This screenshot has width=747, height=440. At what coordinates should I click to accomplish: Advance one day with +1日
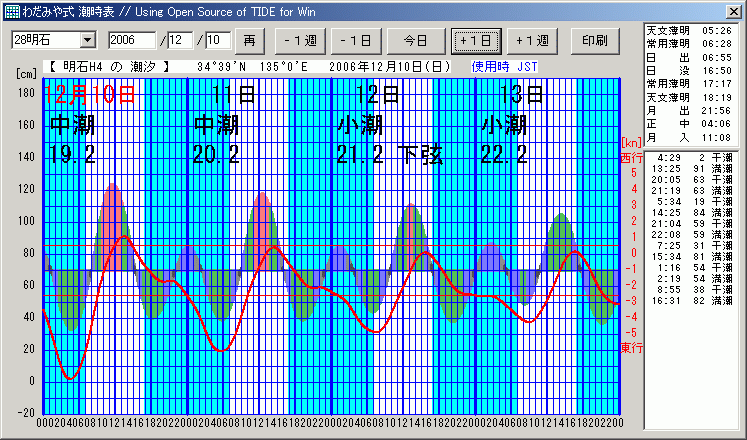[475, 40]
